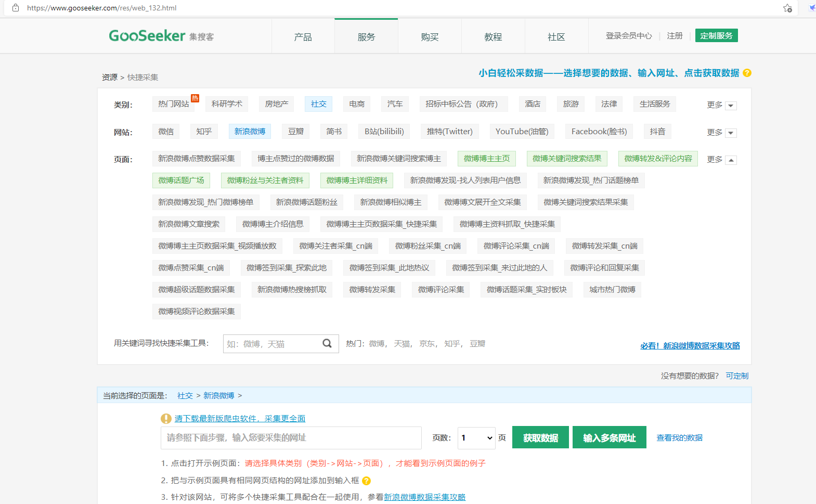Click yellow help icon beside top headline
Viewport: 816px width, 504px height.
(747, 73)
